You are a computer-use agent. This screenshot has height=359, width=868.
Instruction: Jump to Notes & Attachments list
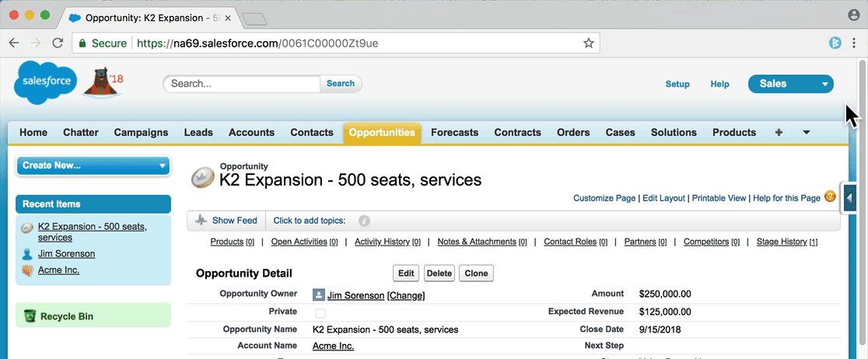(477, 242)
